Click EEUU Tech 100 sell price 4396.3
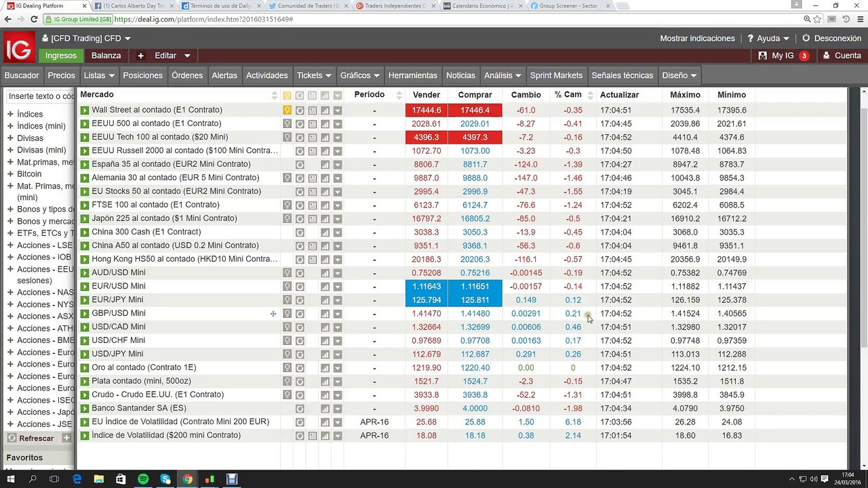Screen dimensions: 868x488 pyautogui.click(x=427, y=137)
